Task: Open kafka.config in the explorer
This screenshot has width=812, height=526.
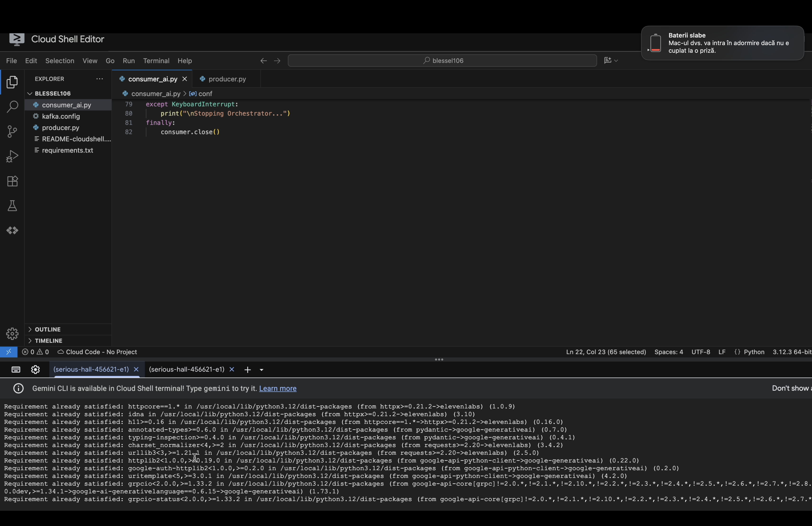Action: [x=61, y=116]
